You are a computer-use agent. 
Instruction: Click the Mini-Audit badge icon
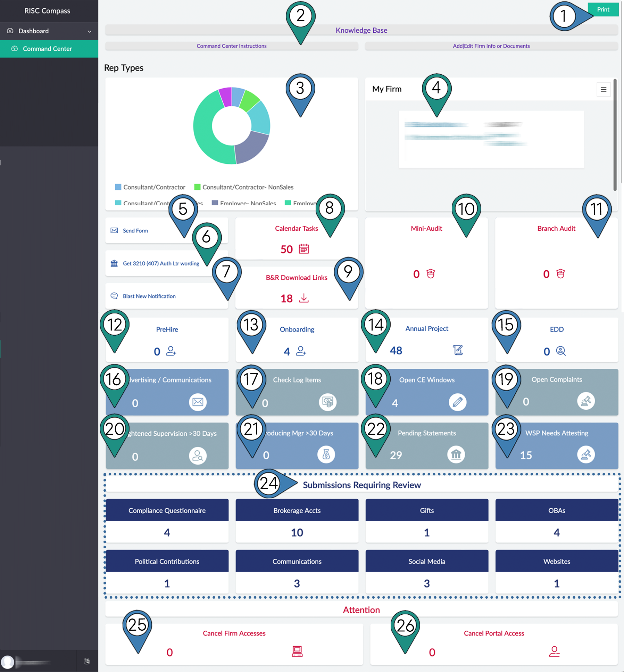431,274
